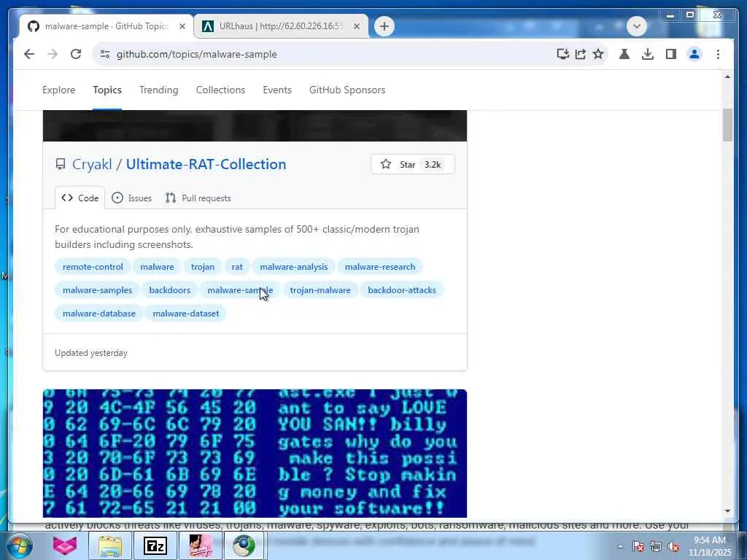747x560 pixels.
Task: Click the install app icon in address bar
Action: click(562, 54)
